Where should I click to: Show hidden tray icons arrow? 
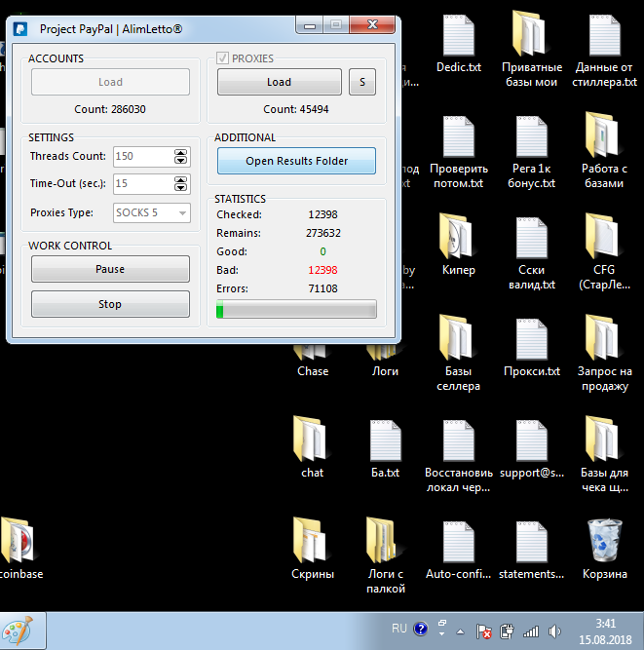pos(460,632)
